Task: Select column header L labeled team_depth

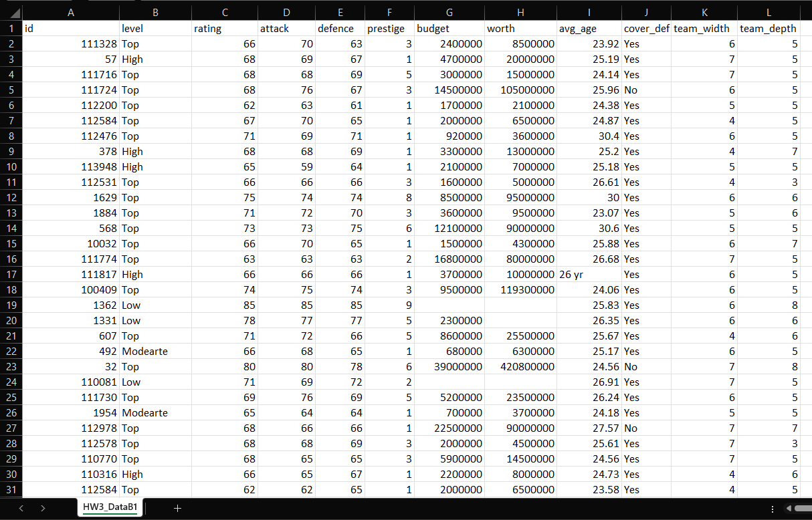Action: (767, 12)
